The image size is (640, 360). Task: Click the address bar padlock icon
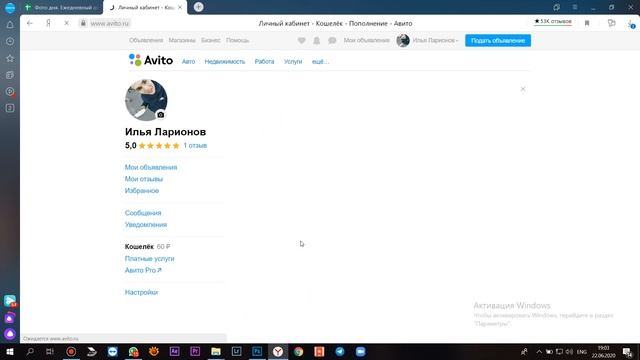83,23
